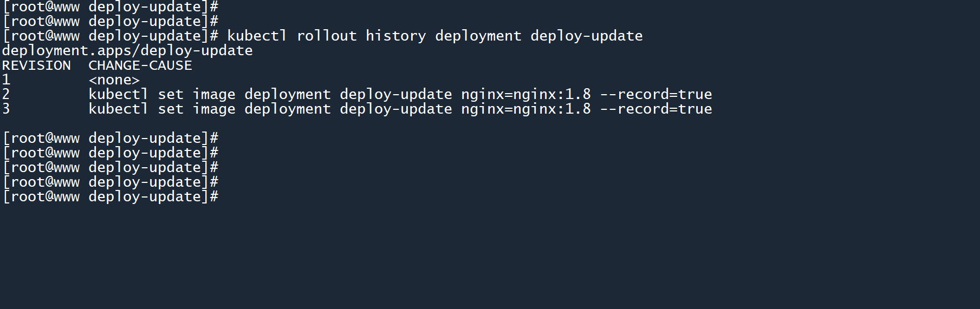
Task: Click the REVISION column header
Action: click(36, 65)
